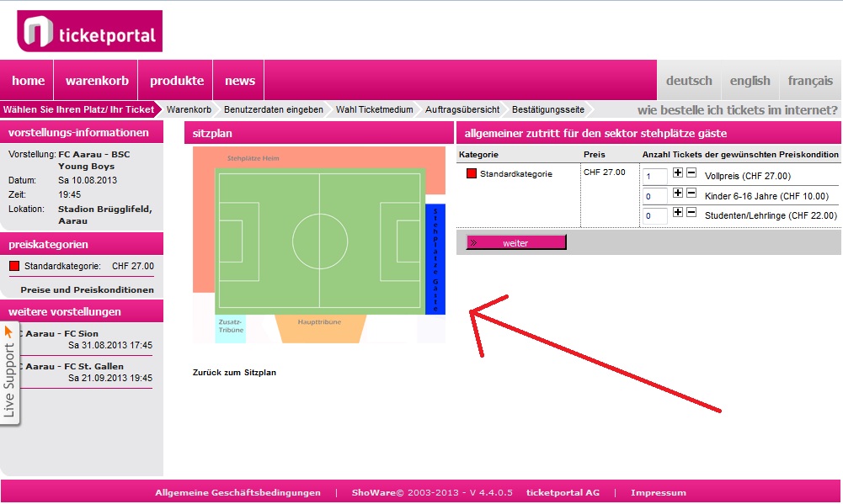Select the blue Stehplätze Gäste sector

pyautogui.click(x=435, y=259)
